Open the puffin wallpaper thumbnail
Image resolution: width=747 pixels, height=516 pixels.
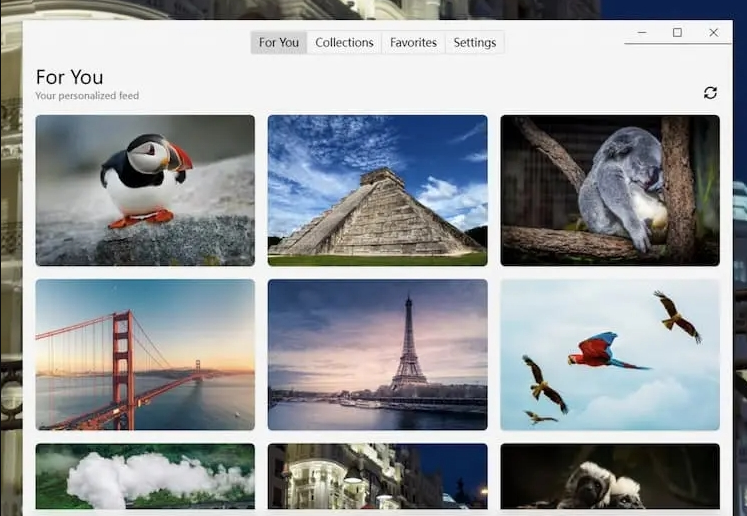tap(145, 190)
